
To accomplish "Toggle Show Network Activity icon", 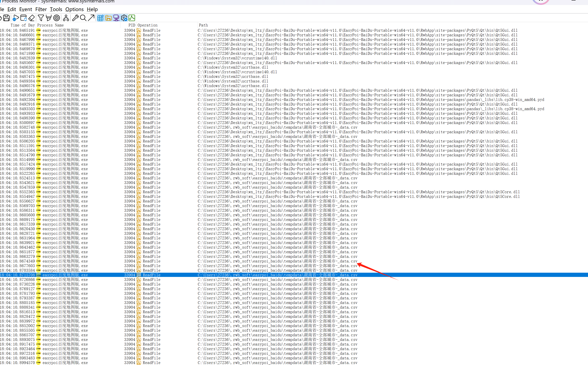I will click(116, 18).
